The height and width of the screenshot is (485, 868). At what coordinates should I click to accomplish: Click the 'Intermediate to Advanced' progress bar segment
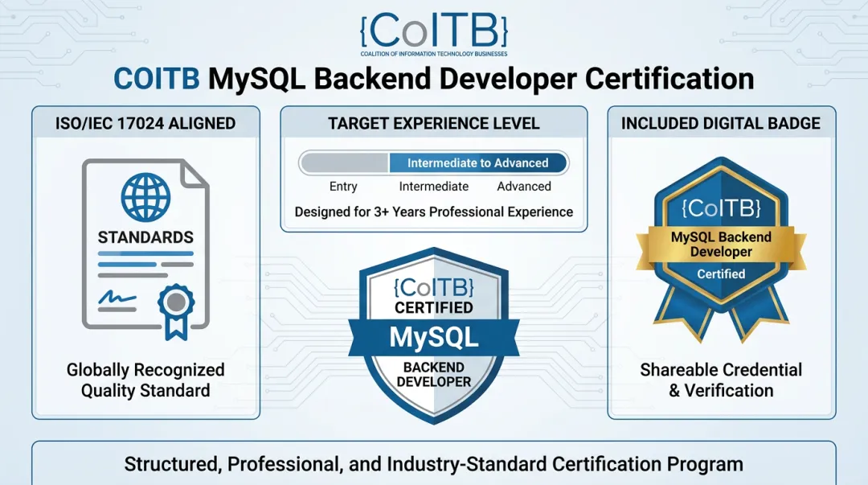click(x=478, y=163)
